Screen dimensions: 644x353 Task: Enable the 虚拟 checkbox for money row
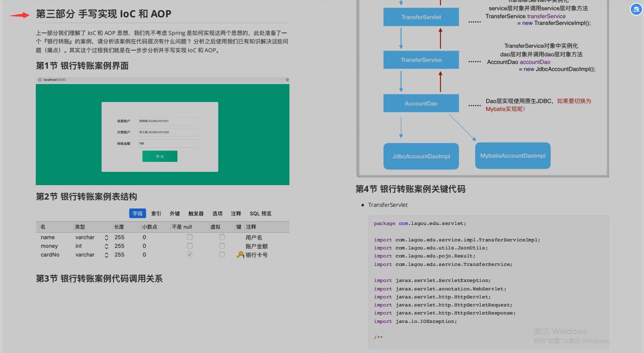coord(222,246)
